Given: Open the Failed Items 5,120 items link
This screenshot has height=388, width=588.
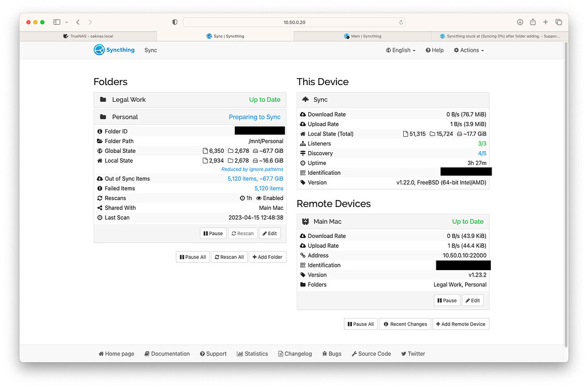Looking at the screenshot, I should tap(269, 188).
